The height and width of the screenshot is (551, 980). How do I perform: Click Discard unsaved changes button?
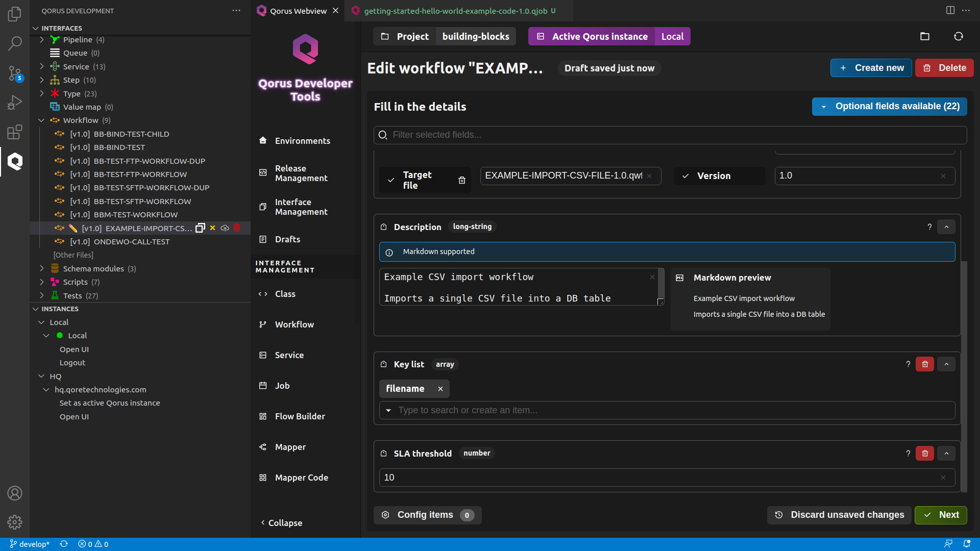[839, 515]
